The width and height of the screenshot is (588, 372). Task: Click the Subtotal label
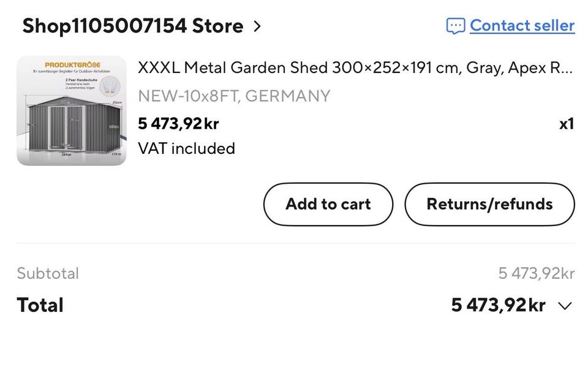click(48, 273)
